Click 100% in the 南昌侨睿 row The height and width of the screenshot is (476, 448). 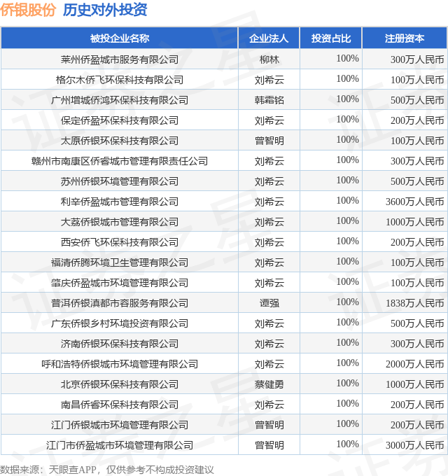click(347, 403)
